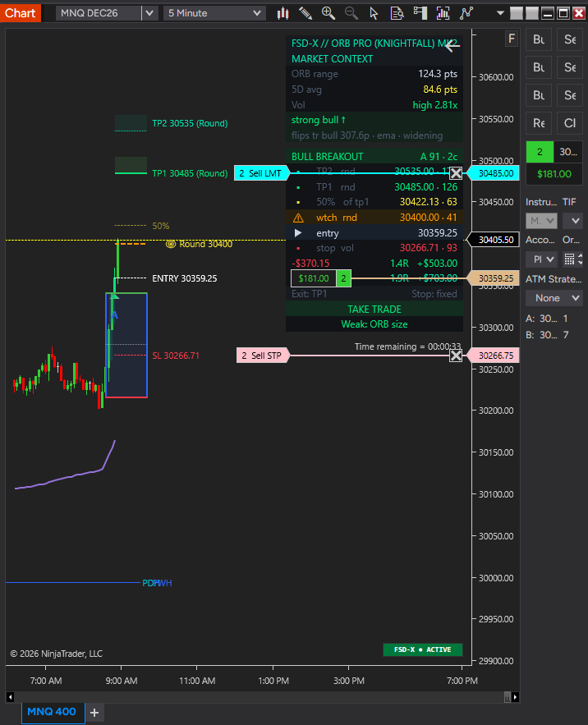Click the zoom in magnifier icon

(328, 13)
